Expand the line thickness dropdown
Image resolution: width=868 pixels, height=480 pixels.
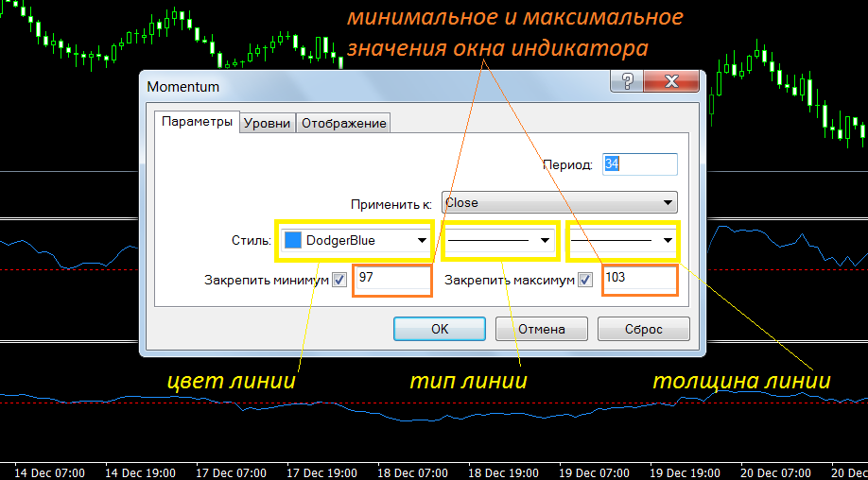pos(668,240)
